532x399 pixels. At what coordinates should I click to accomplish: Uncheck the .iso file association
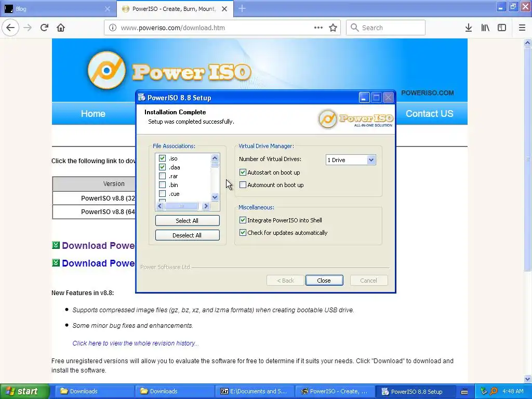[162, 158]
